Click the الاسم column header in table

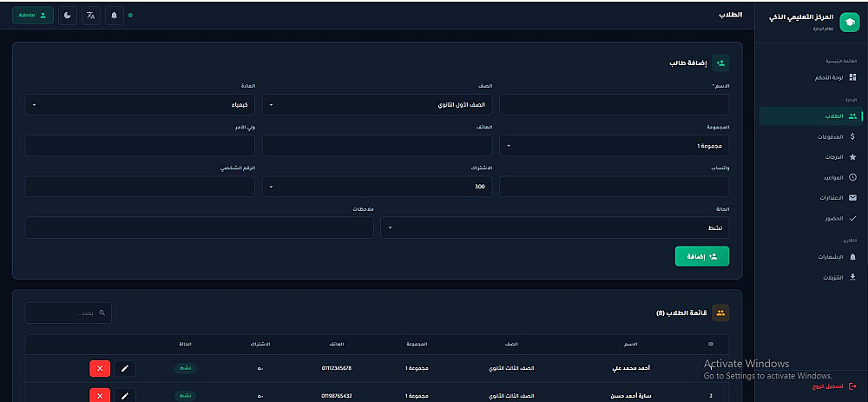tap(631, 344)
